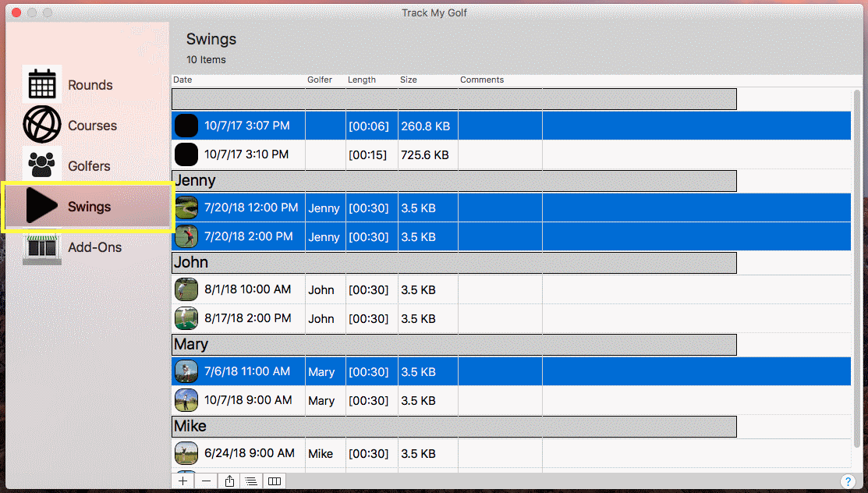868x493 pixels.
Task: Select John's 8/1/18 10:00 AM swing thumbnail
Action: point(186,289)
